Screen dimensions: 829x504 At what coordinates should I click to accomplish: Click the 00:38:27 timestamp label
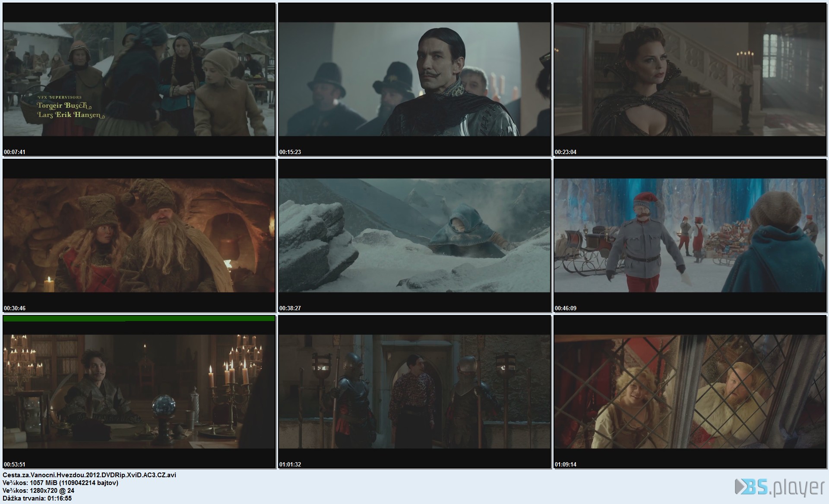[290, 308]
